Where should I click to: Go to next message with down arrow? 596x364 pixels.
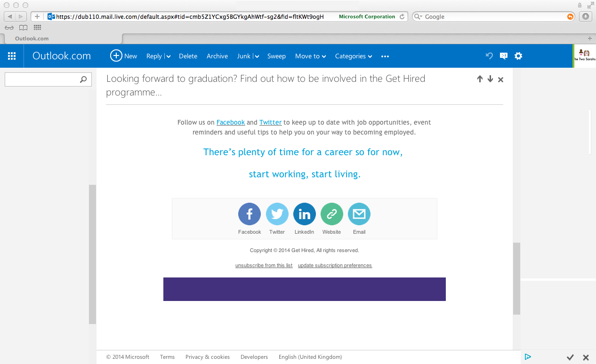tap(490, 79)
